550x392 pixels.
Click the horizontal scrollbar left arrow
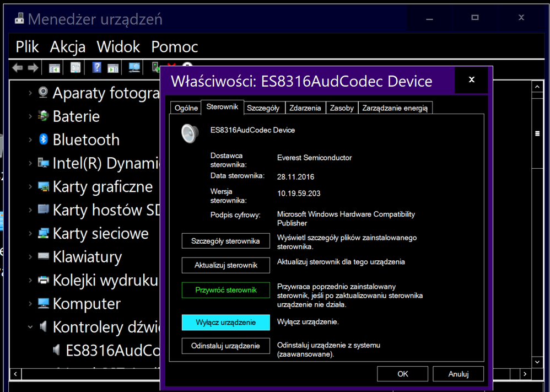click(x=15, y=374)
